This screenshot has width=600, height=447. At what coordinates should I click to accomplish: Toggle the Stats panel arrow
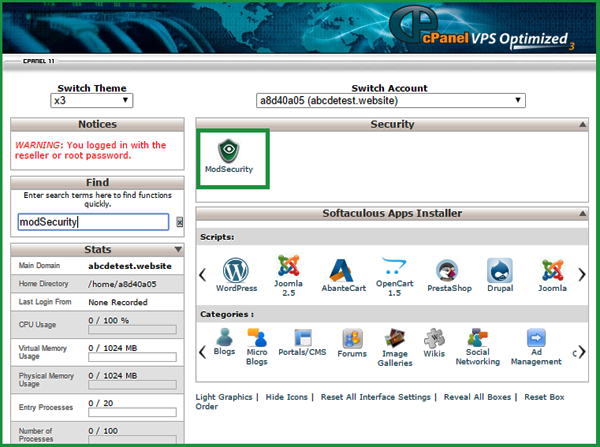(178, 250)
